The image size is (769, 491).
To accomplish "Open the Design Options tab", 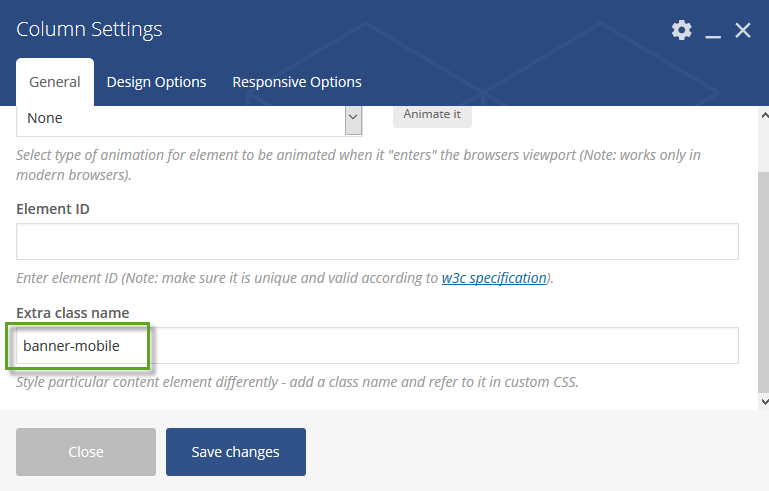I will [x=156, y=82].
